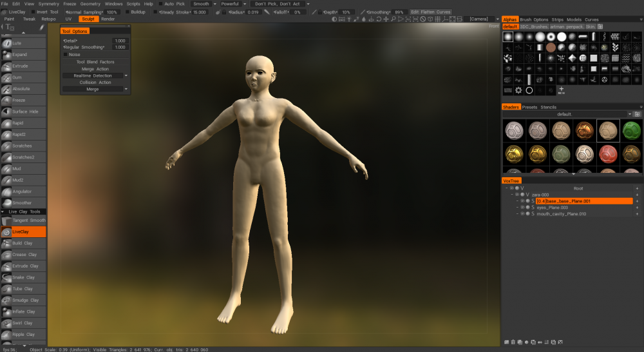This screenshot has width=644, height=352.
Task: Click the Detail value field
Action: (x=120, y=41)
